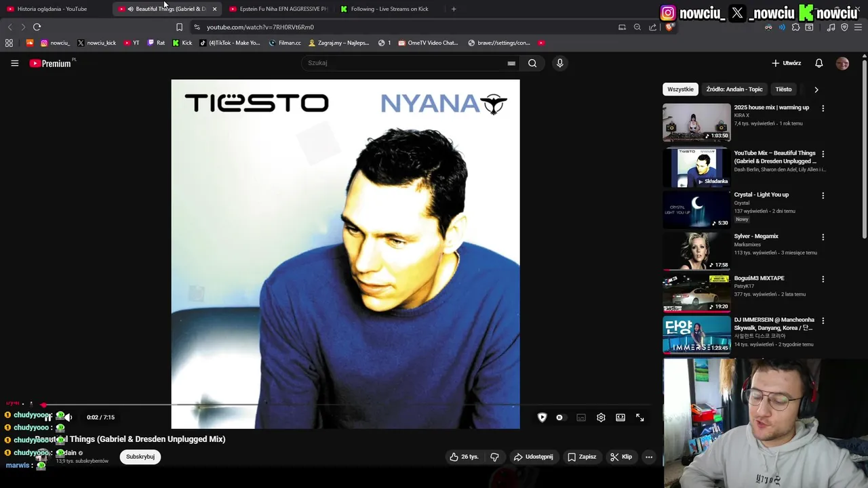Open the music note media control icon
The width and height of the screenshot is (868, 488).
coord(831,27)
